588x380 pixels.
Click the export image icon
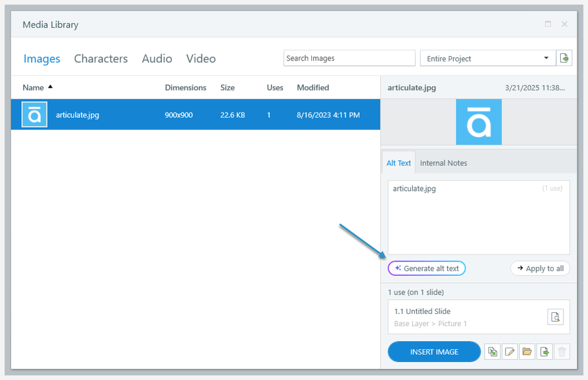[x=544, y=352]
